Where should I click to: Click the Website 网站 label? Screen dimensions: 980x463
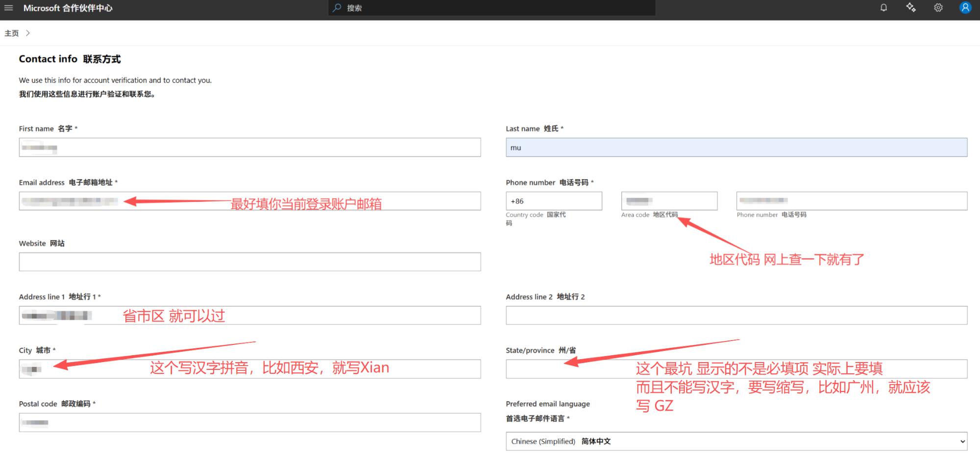42,243
